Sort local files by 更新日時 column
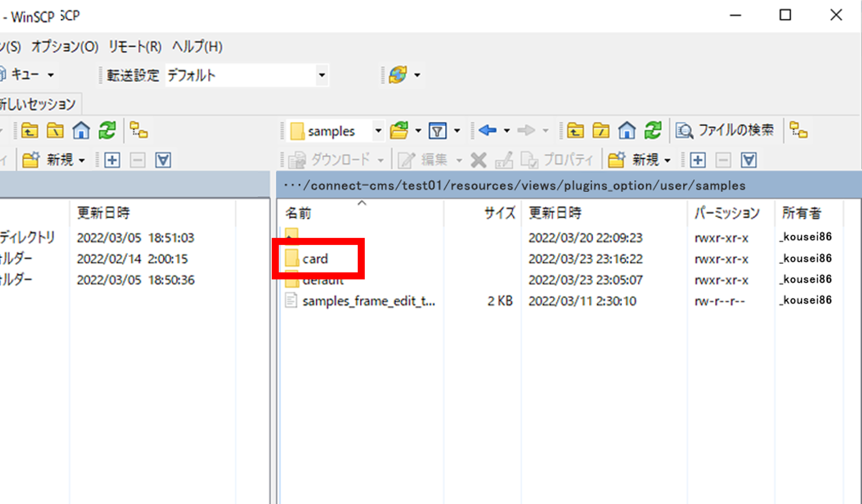Image resolution: width=862 pixels, height=504 pixels. tap(153, 213)
